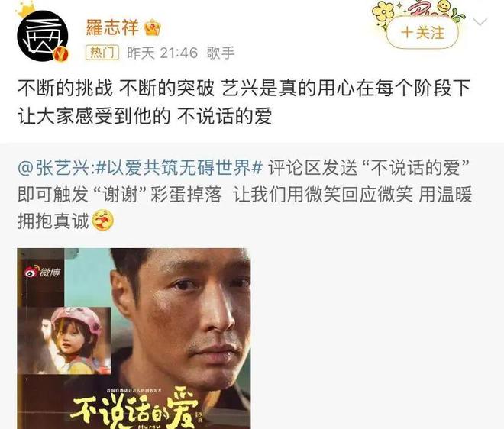Click 羅志祥's comment text 不断的挑战

(65, 88)
